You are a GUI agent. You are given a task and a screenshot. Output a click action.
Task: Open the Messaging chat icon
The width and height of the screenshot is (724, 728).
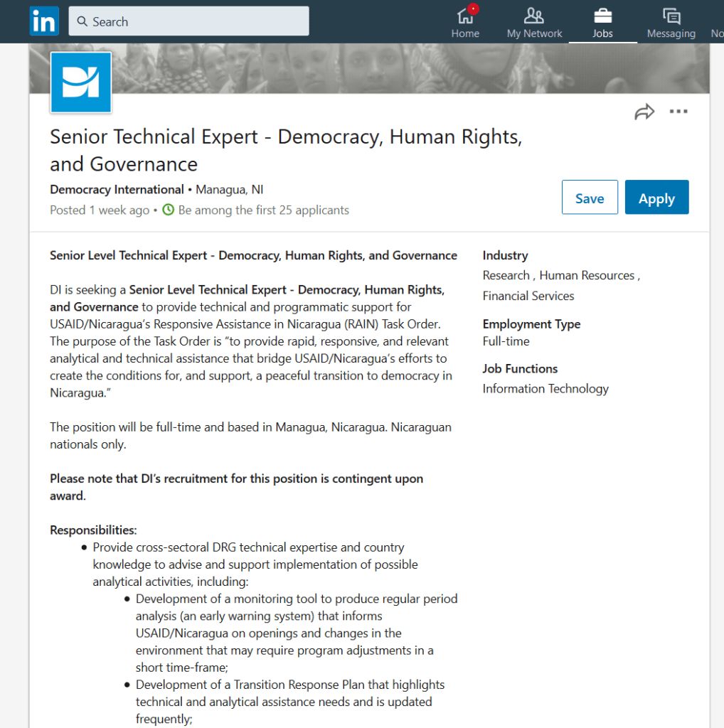[x=671, y=16]
